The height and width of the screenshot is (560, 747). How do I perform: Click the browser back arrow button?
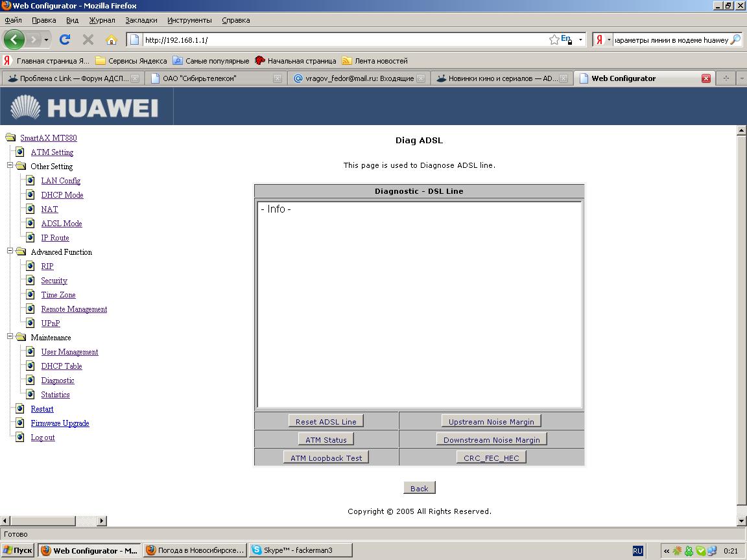click(14, 40)
